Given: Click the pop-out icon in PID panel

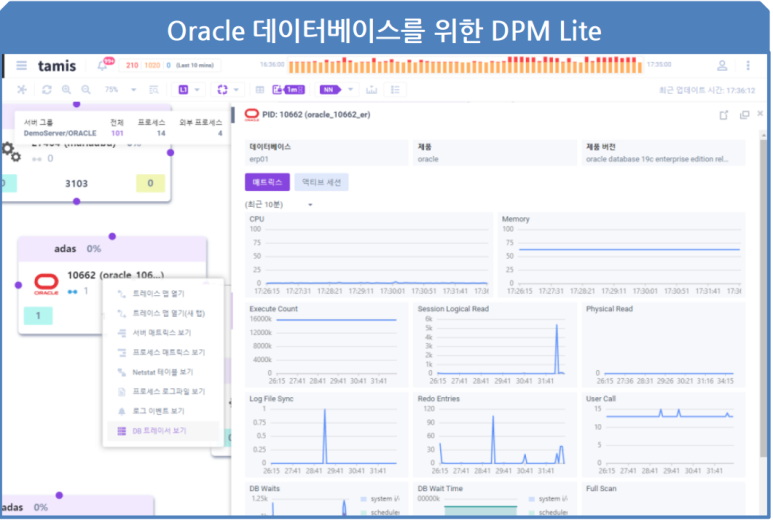Looking at the screenshot, I should 724,115.
